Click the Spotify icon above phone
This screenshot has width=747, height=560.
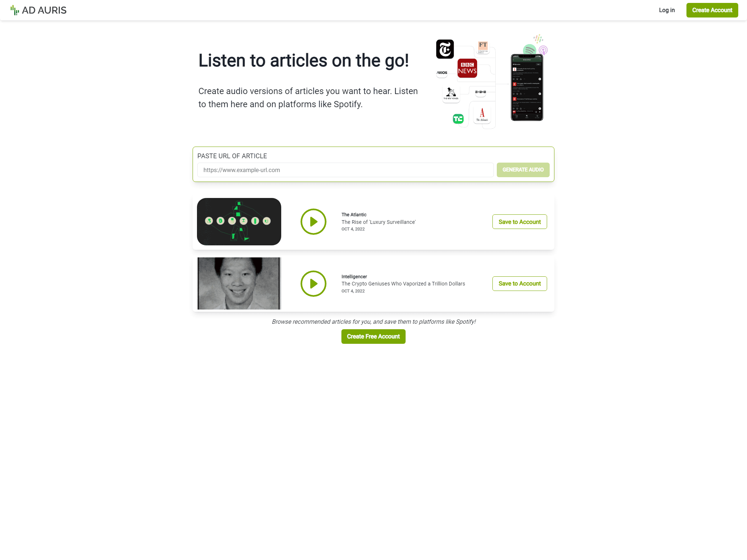529,50
